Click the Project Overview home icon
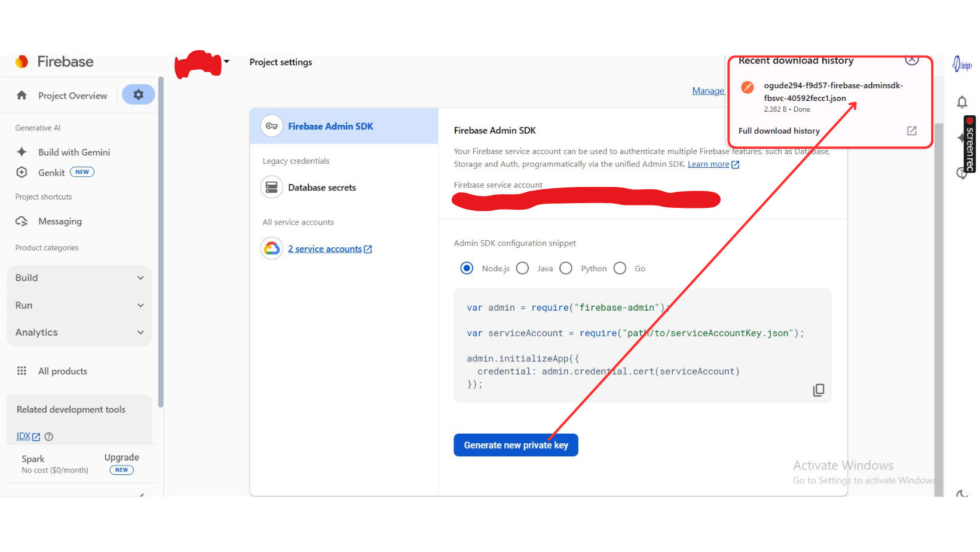This screenshot has height=552, width=980. [x=22, y=96]
